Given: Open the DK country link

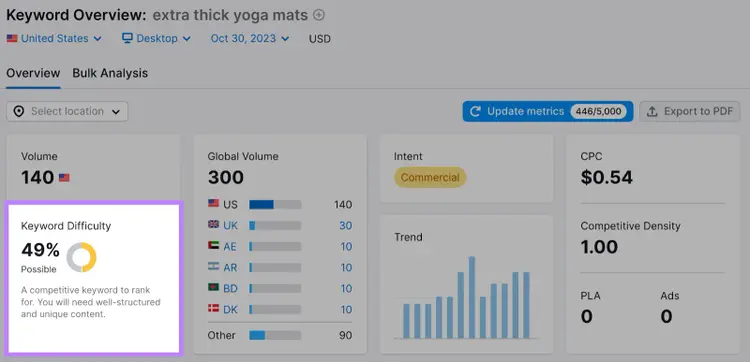Looking at the screenshot, I should click(231, 310).
